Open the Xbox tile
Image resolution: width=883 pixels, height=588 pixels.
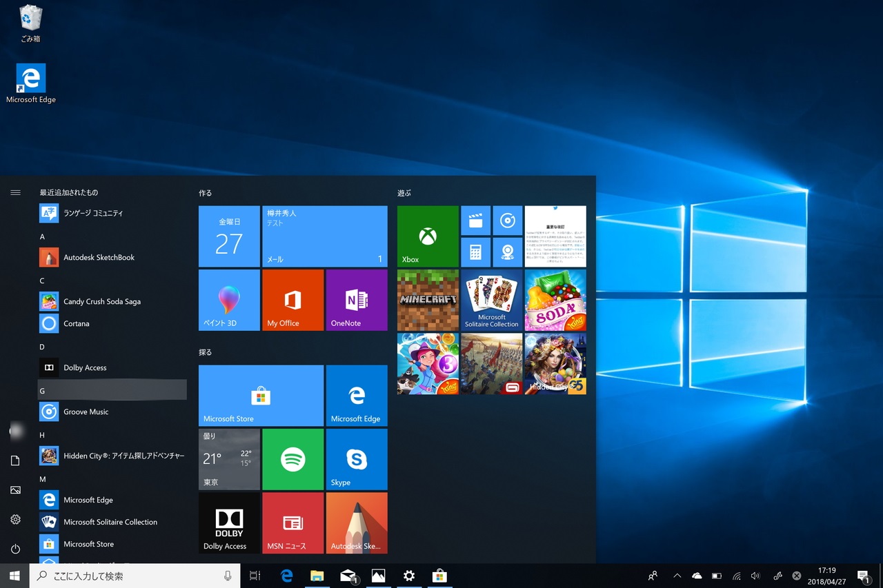(x=428, y=236)
